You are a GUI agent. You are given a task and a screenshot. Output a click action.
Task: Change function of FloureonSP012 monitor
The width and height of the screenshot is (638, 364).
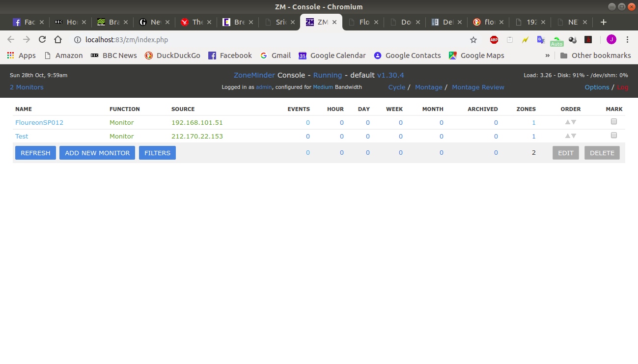point(122,122)
